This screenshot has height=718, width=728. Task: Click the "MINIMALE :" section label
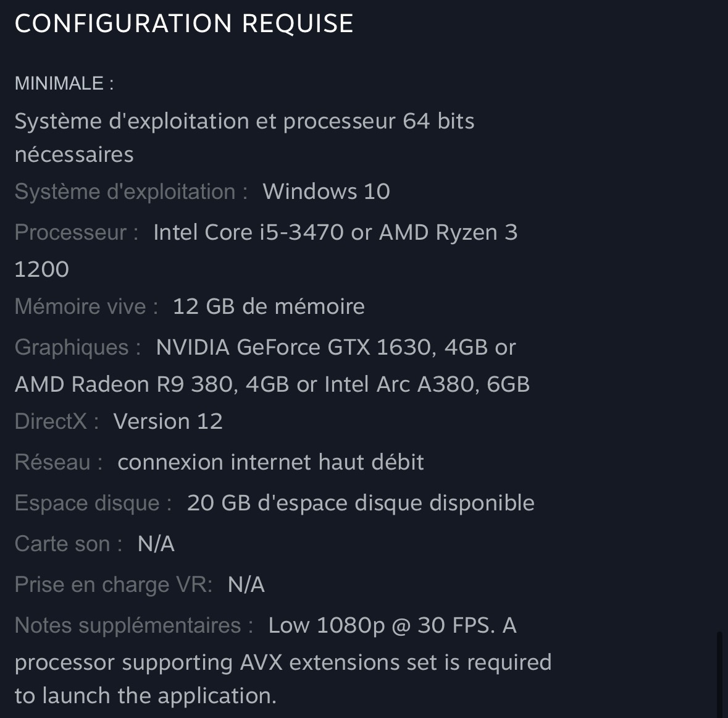[x=64, y=83]
